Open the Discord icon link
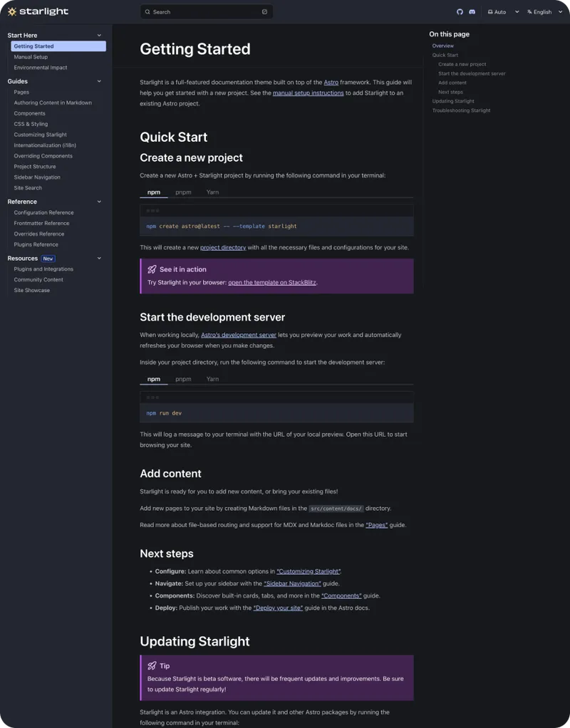570x728 pixels. [472, 12]
